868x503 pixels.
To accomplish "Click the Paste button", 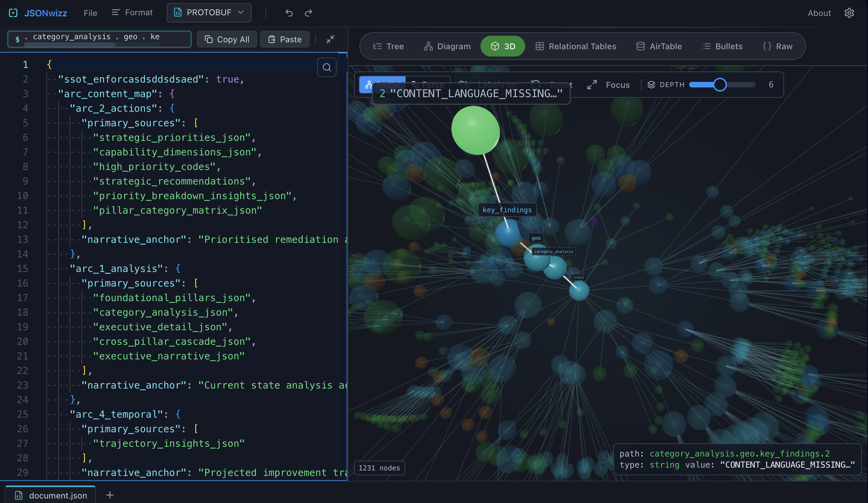I will (285, 39).
